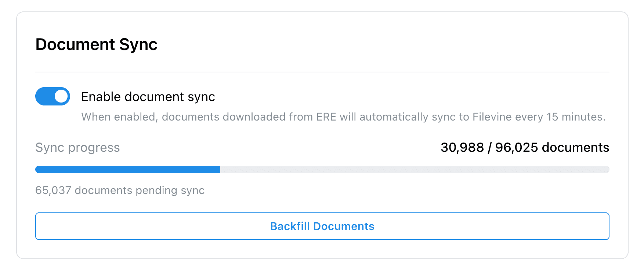Click the divider line under Document Sync heading

[322, 72]
